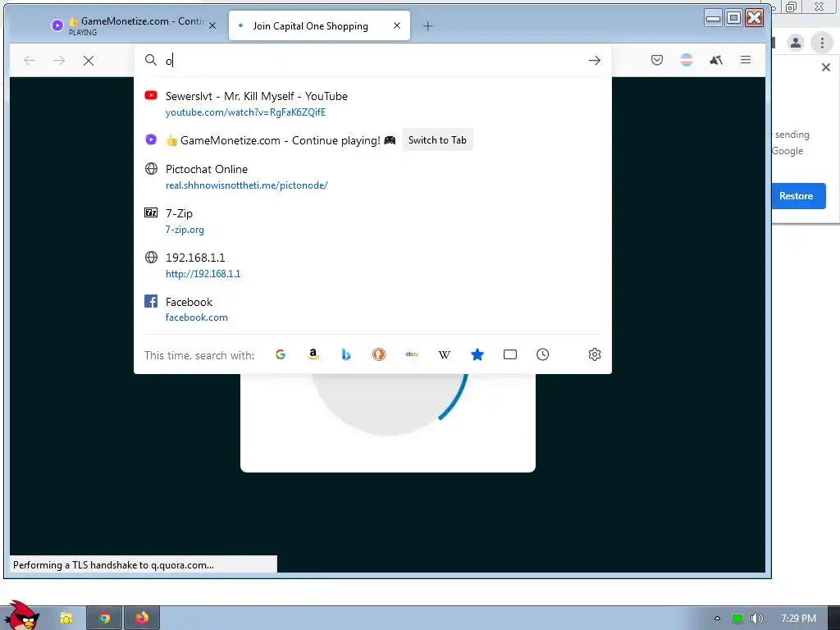Open the Facebook suggestion
840x630 pixels.
coord(373,309)
